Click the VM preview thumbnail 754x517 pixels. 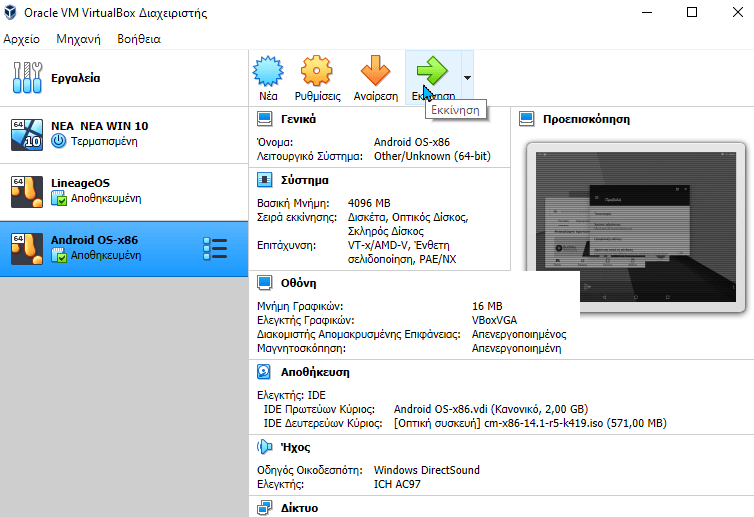pyautogui.click(x=636, y=227)
